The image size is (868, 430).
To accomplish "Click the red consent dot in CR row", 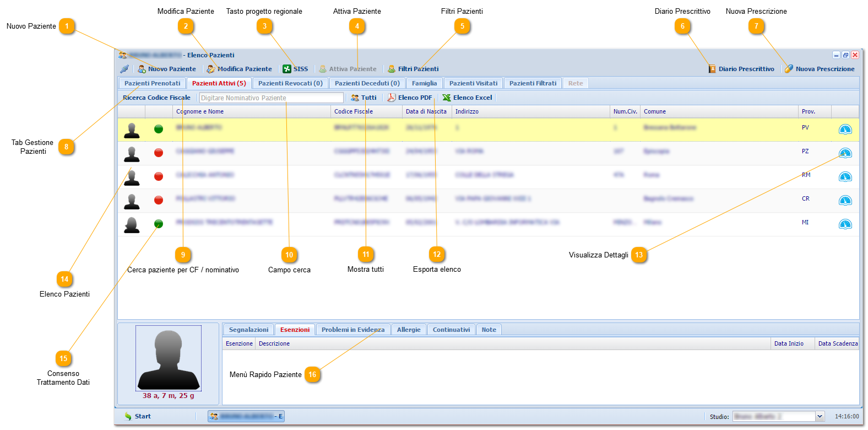I will pyautogui.click(x=159, y=200).
